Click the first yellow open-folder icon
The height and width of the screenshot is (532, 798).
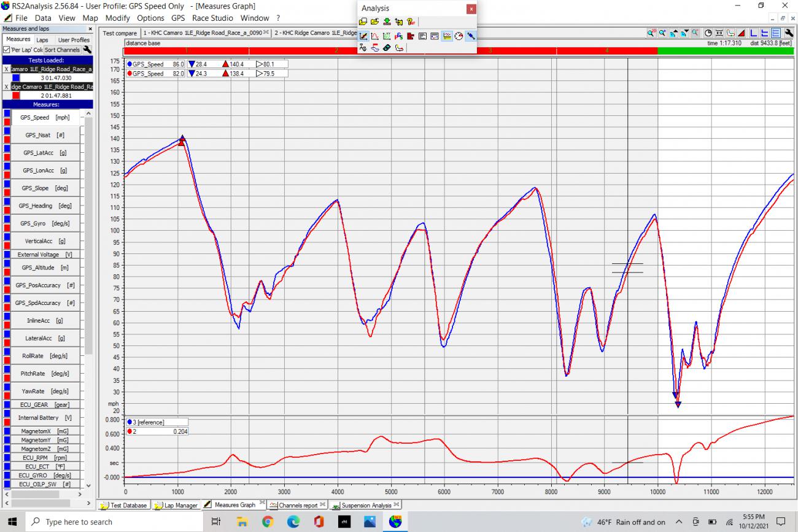click(363, 21)
